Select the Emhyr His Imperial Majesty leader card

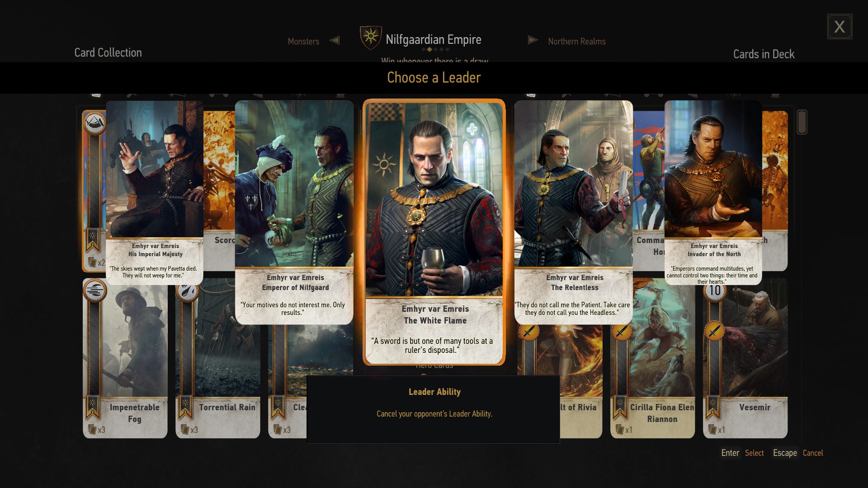[155, 193]
